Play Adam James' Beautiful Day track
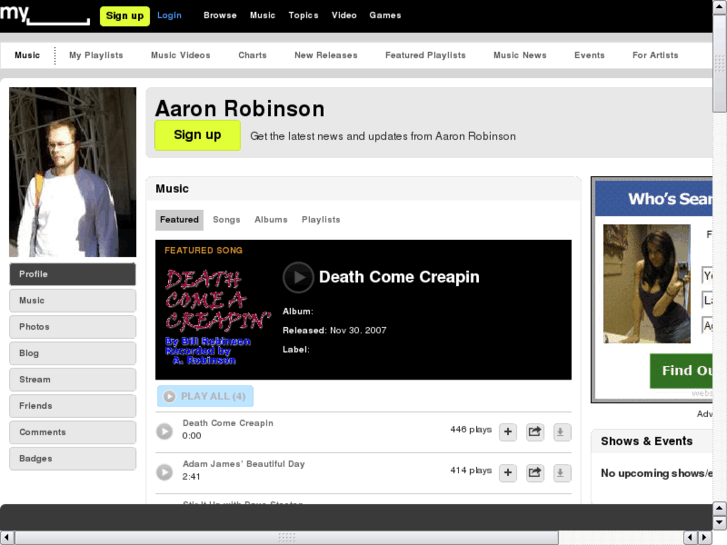Image resolution: width=727 pixels, height=545 pixels. click(164, 472)
